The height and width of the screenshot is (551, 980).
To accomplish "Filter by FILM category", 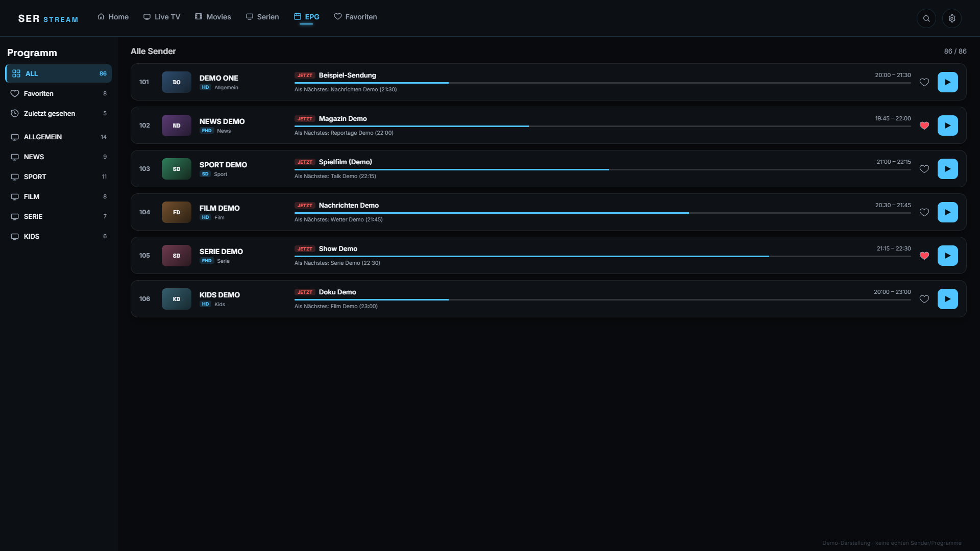I will click(x=59, y=196).
